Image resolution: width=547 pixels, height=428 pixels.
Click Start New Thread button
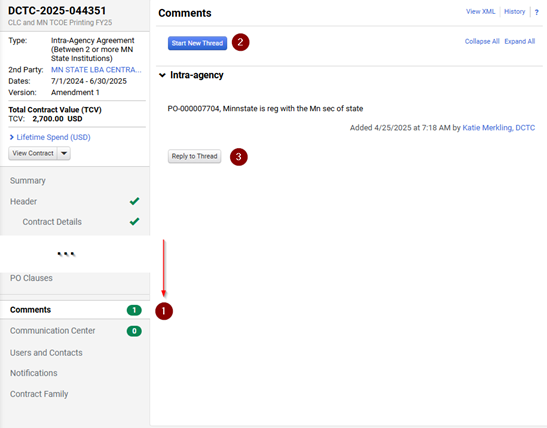197,43
